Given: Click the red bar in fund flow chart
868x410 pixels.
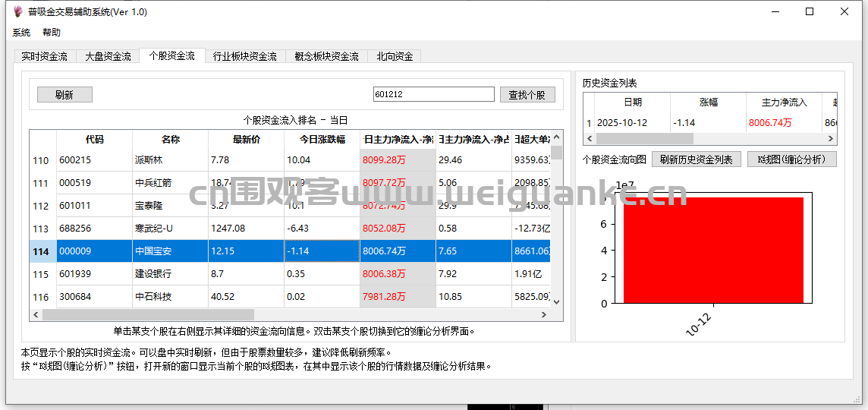Looking at the screenshot, I should point(713,250).
